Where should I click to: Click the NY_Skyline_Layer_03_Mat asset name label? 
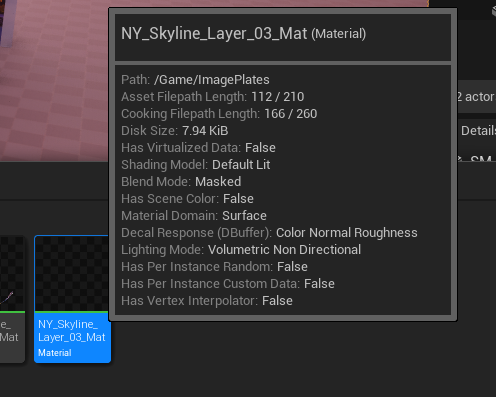pos(71,330)
